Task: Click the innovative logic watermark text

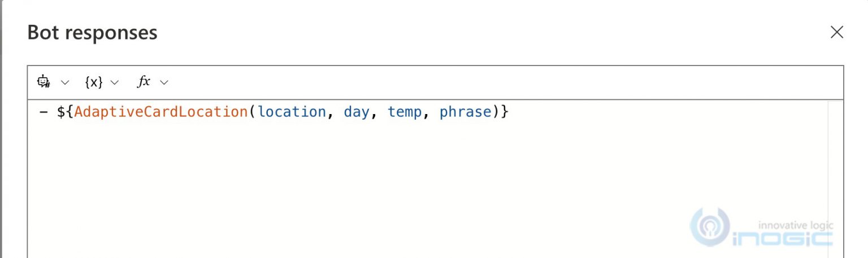Action: pos(795,225)
